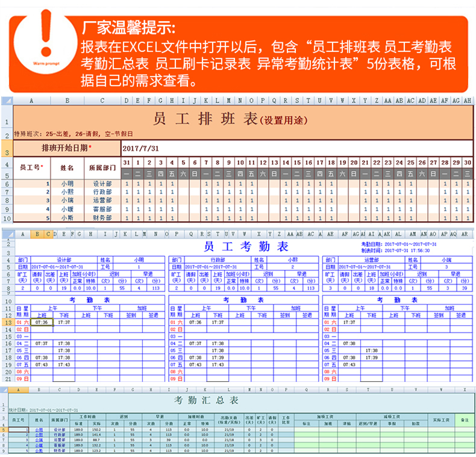The width and height of the screenshot is (476, 457).
Task: Select employee name 小明 in the shift schedule
Action: [x=66, y=184]
